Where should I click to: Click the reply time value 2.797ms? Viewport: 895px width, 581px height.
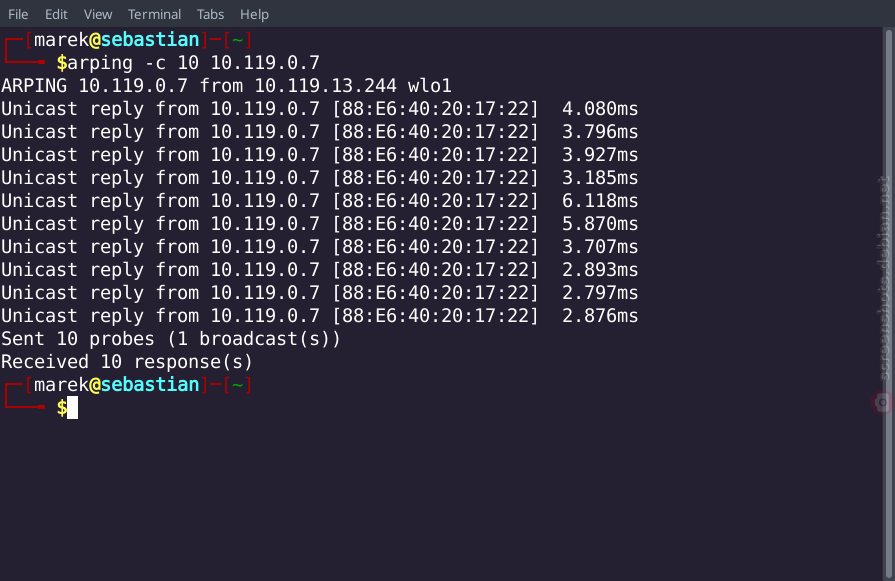tap(600, 293)
